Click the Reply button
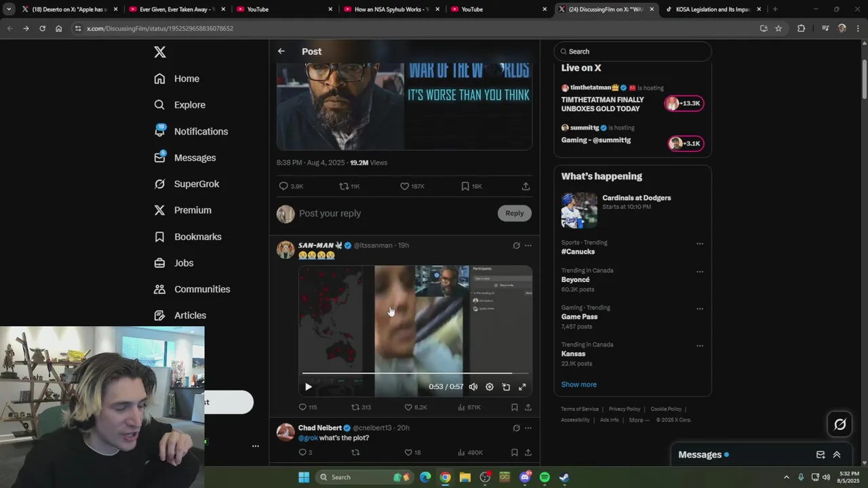 coord(515,213)
